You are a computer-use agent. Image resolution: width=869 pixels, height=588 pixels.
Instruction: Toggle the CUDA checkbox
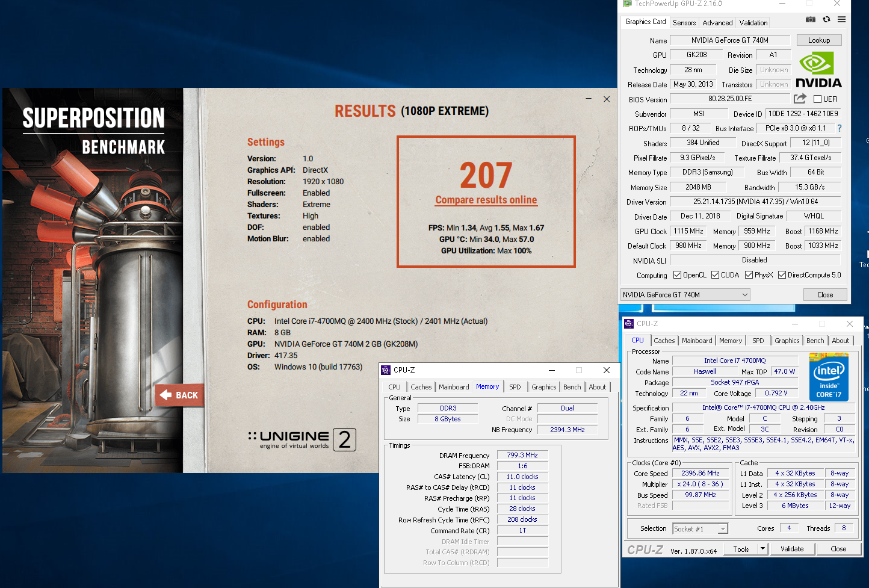pyautogui.click(x=715, y=275)
